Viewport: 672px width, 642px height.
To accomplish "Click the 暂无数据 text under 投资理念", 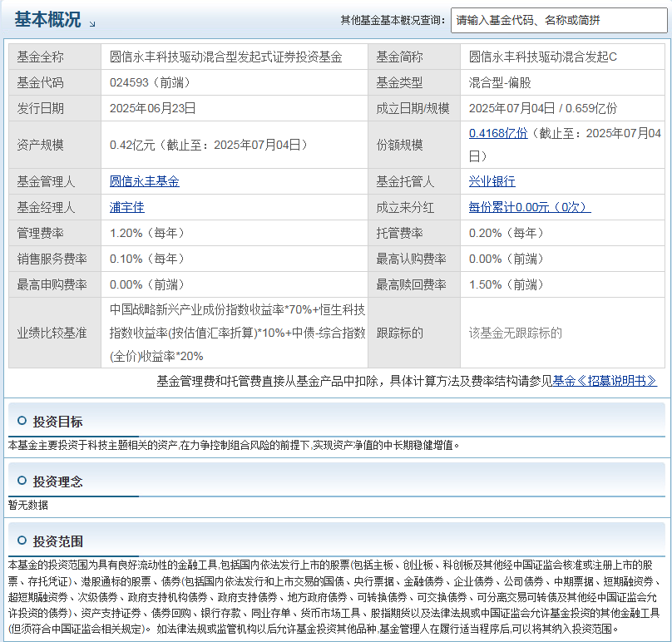I will click(x=27, y=505).
